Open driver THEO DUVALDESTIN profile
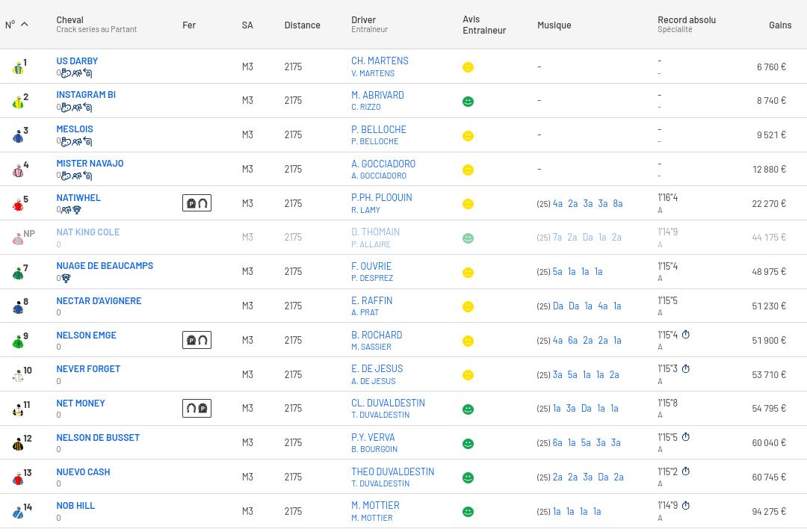The image size is (807, 532). pyautogui.click(x=392, y=472)
